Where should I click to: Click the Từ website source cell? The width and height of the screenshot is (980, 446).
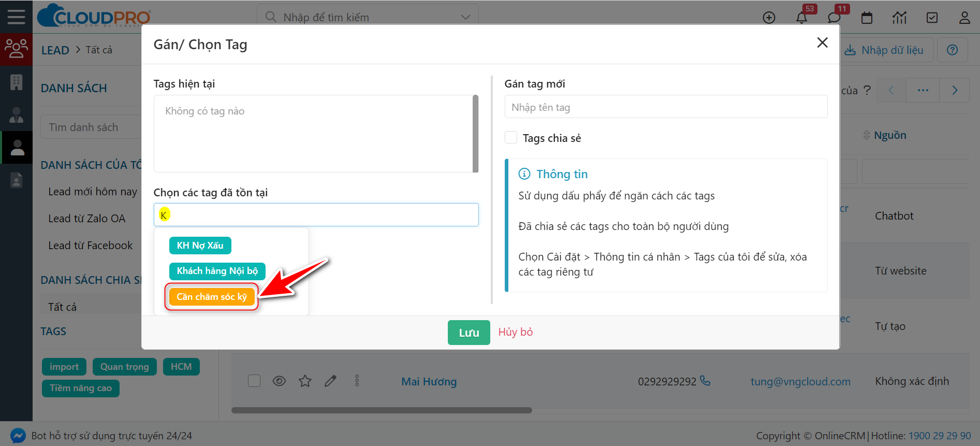pos(901,271)
